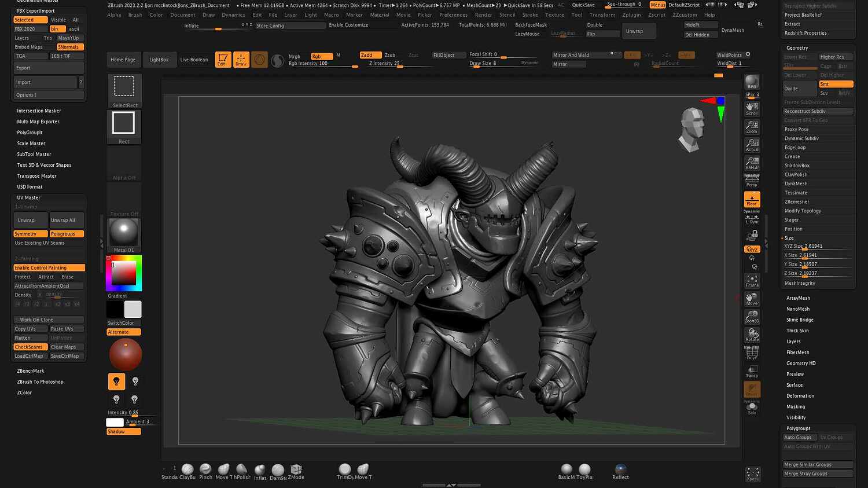Collapse the UV Master plugin section

click(x=28, y=197)
